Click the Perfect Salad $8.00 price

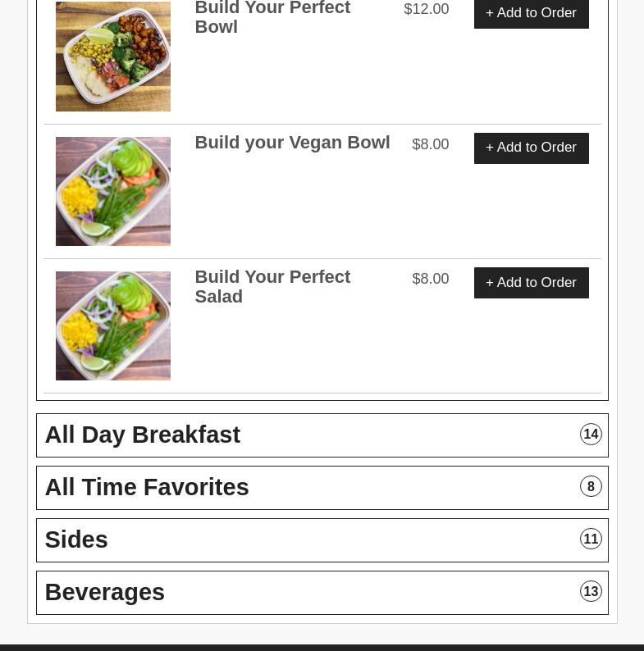(431, 279)
